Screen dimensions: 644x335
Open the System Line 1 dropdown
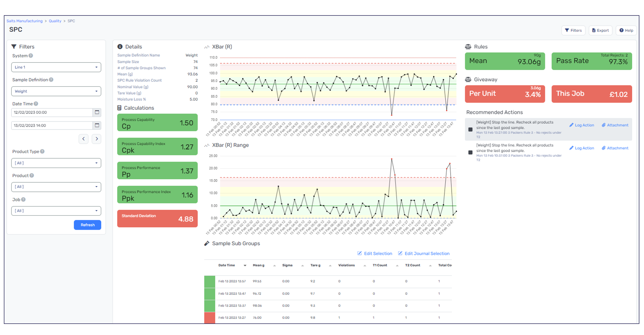(x=56, y=67)
